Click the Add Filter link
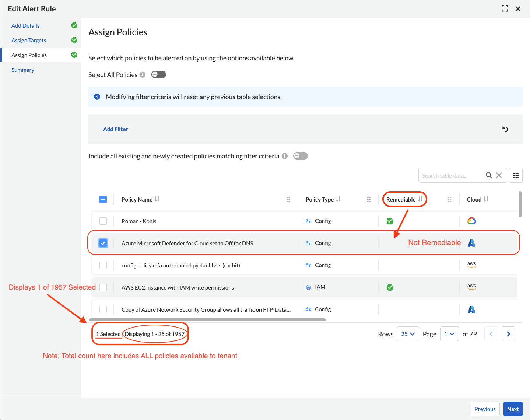 pos(115,129)
